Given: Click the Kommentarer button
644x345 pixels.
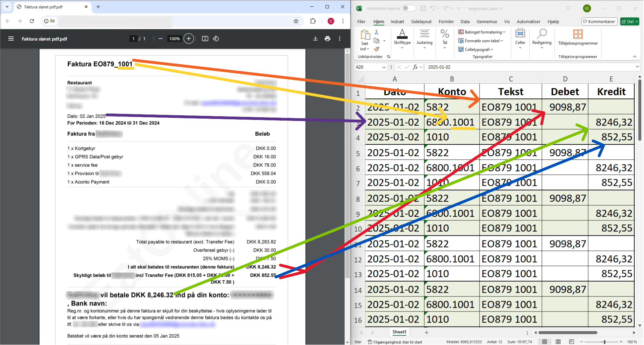Looking at the screenshot, I should [599, 21].
